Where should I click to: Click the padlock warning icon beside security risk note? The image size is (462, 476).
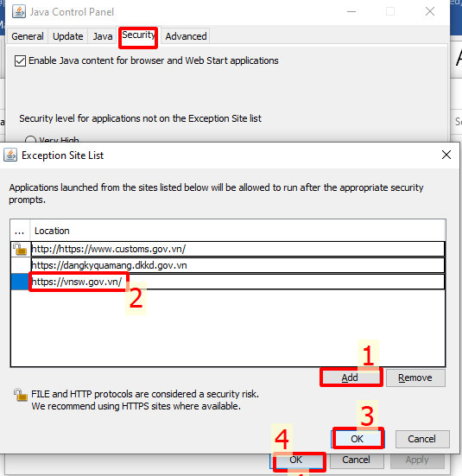pyautogui.click(x=21, y=395)
